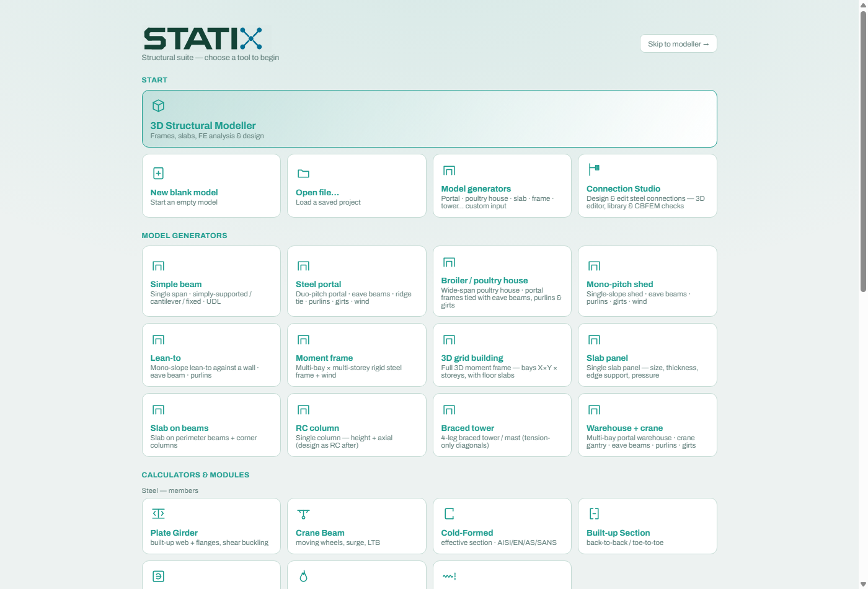Click the STATIX logo
868x589 pixels.
tap(203, 38)
